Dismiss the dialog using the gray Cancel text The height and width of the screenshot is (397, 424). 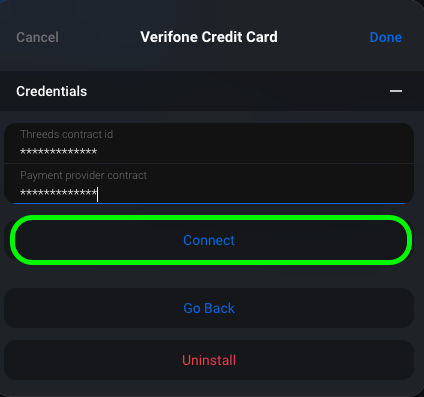click(x=37, y=37)
